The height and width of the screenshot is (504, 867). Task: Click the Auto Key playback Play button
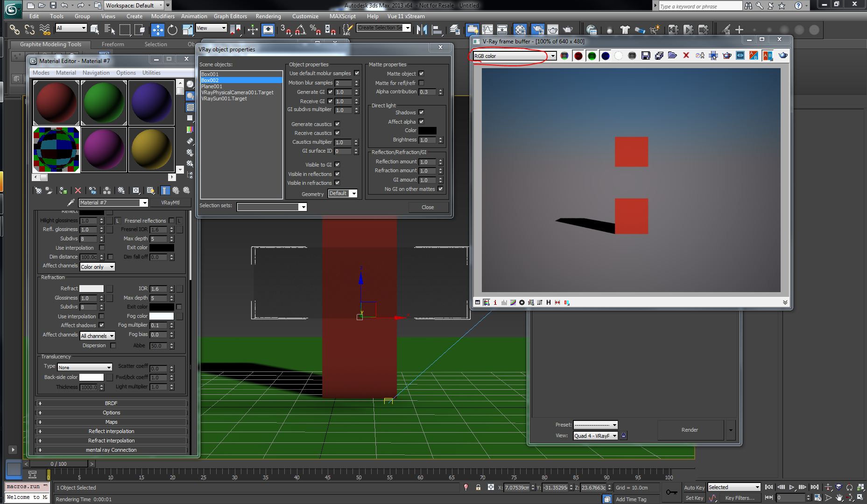(x=792, y=487)
